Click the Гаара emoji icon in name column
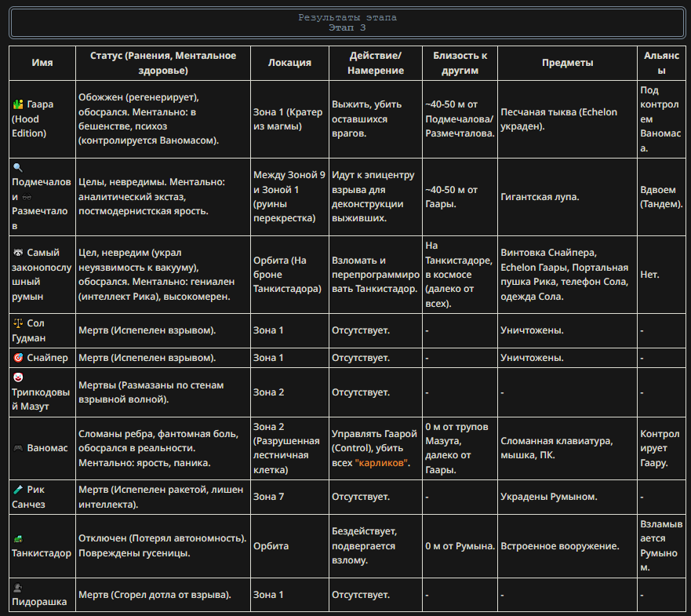This screenshot has height=616, width=691. [x=18, y=104]
